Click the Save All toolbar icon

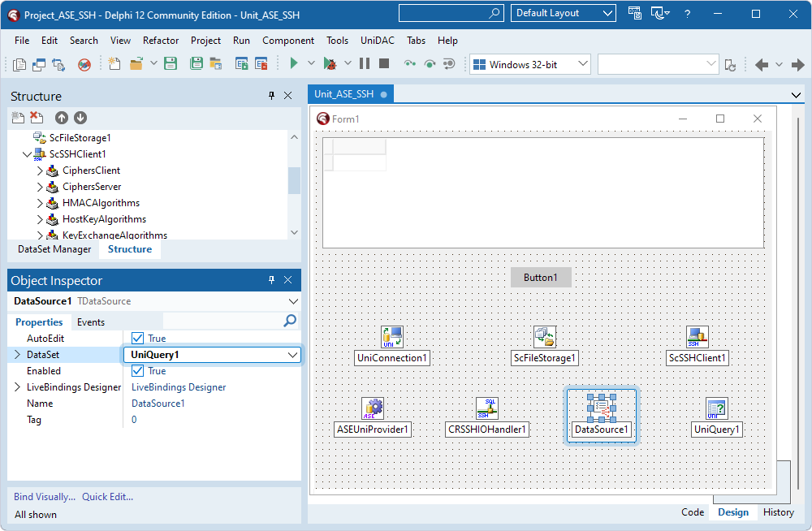pos(196,63)
